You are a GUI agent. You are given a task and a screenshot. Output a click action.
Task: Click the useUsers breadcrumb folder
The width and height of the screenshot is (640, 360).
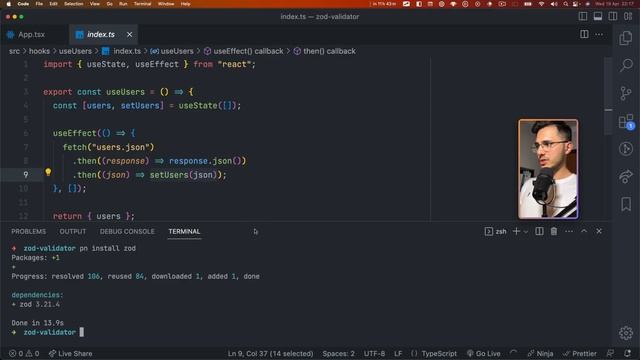pos(76,51)
